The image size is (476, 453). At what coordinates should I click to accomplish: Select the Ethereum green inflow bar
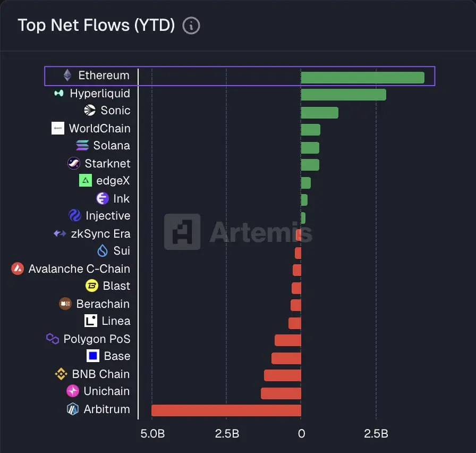[x=362, y=78]
